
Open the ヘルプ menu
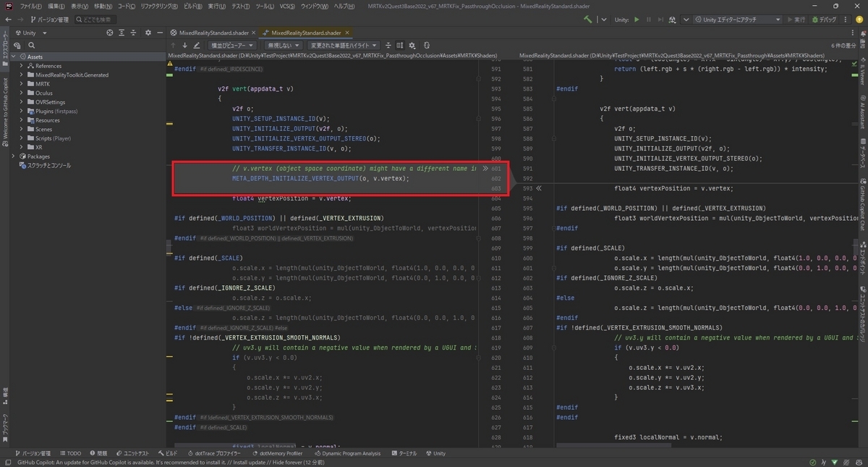tap(343, 6)
